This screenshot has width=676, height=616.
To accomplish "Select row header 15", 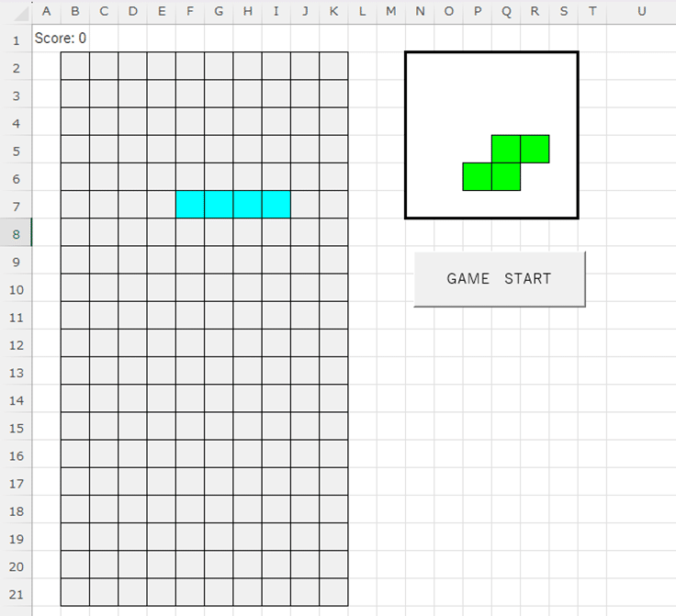I will tap(16, 428).
